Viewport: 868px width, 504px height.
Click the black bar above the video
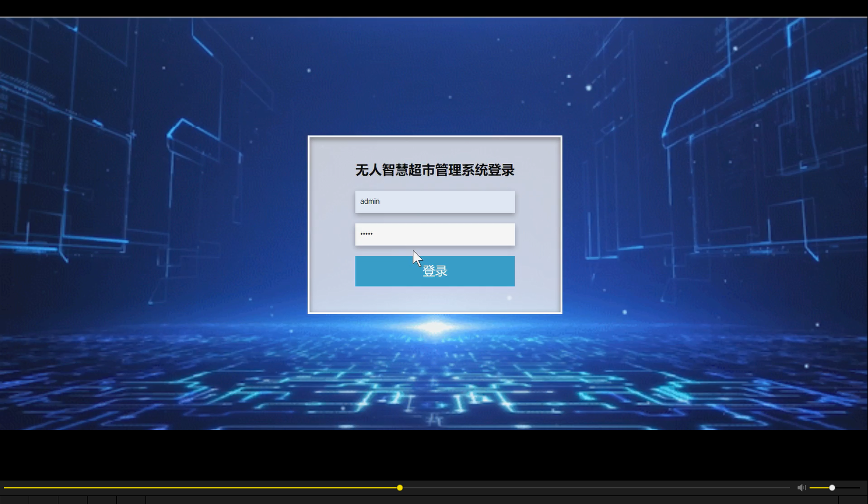click(434, 8)
